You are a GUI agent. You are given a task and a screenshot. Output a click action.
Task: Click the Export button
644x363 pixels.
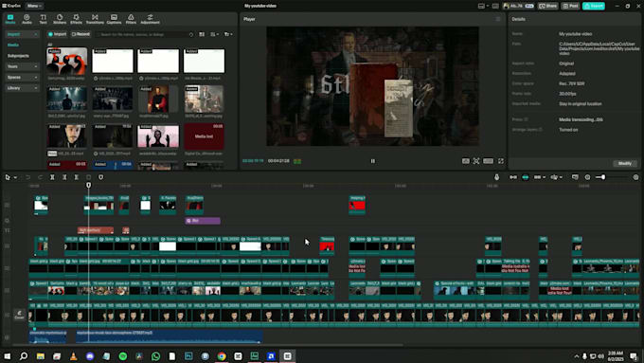tap(594, 6)
